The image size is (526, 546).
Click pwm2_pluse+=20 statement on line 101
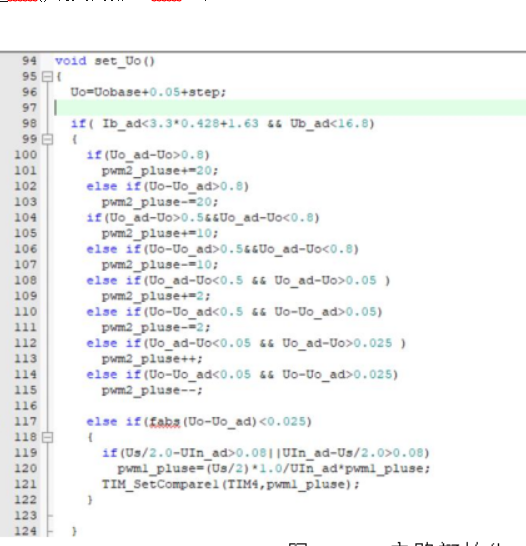click(x=160, y=171)
